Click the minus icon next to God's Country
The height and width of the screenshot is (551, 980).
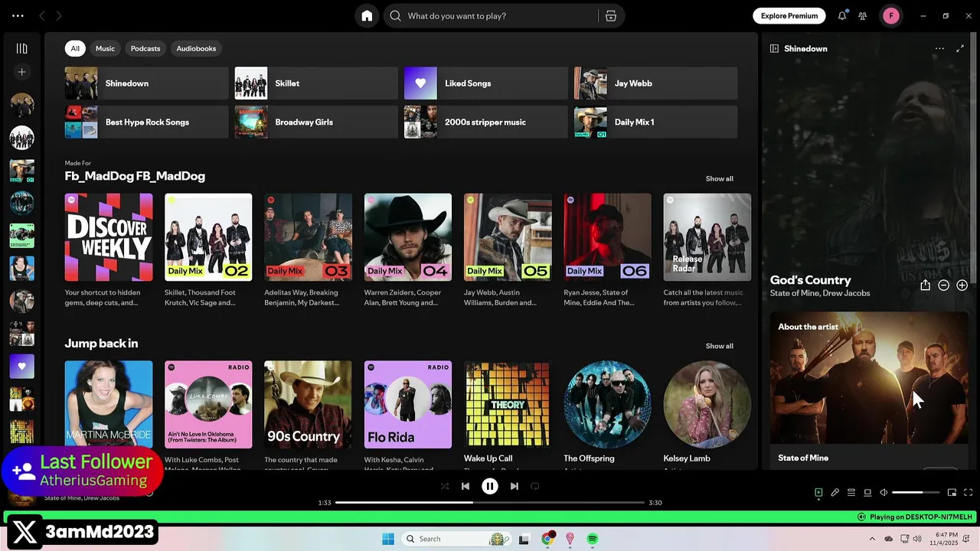tap(943, 285)
